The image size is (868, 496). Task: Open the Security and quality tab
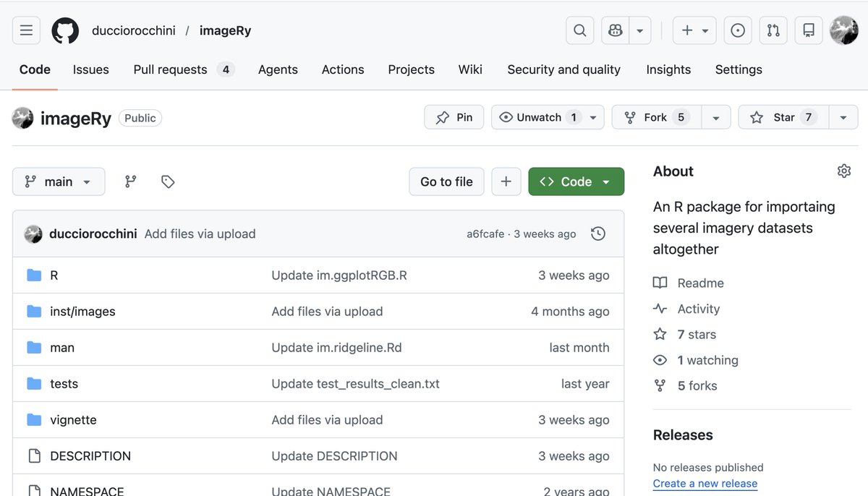coord(564,69)
